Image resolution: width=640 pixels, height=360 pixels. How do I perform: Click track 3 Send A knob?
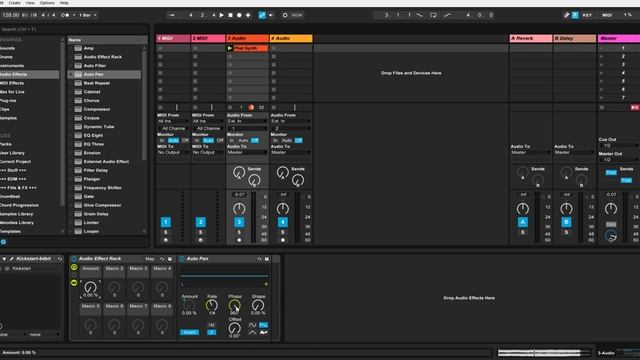[239, 172]
